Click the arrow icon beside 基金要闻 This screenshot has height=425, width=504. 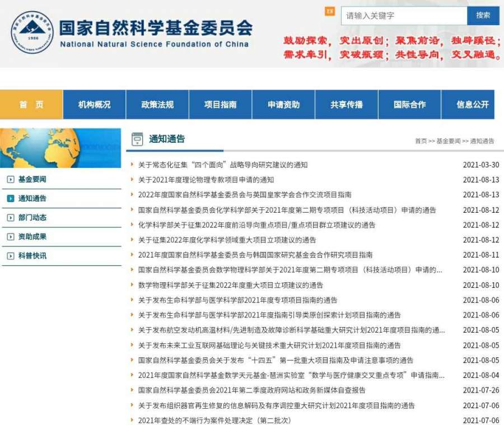click(x=10, y=179)
